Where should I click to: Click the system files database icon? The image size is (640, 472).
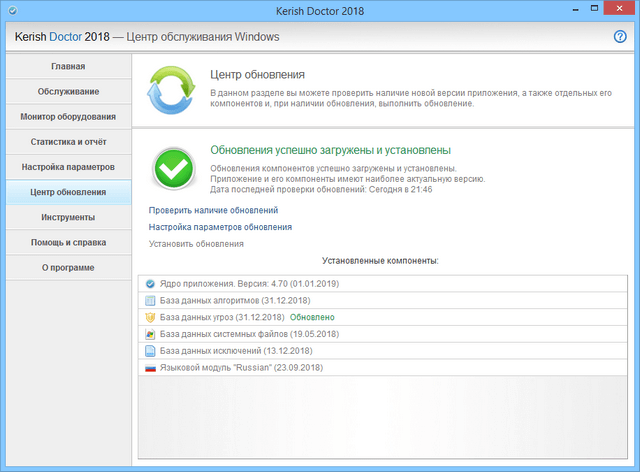[150, 334]
